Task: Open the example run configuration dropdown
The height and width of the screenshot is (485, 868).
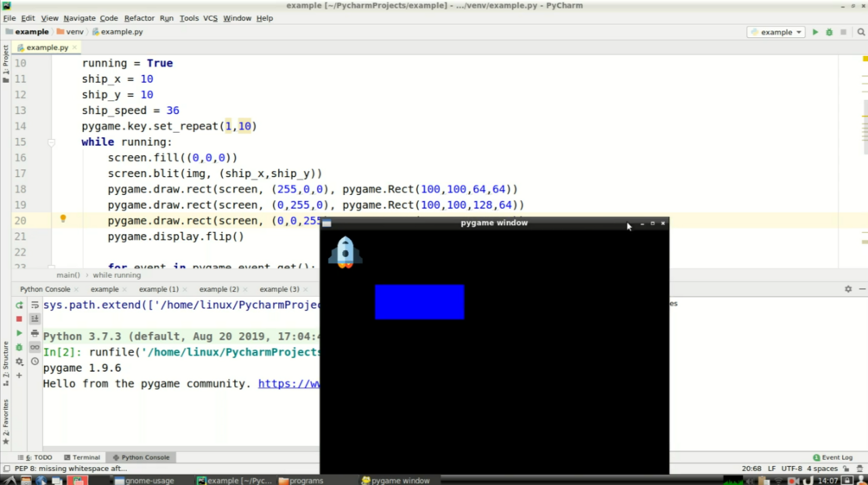Action: [x=776, y=32]
